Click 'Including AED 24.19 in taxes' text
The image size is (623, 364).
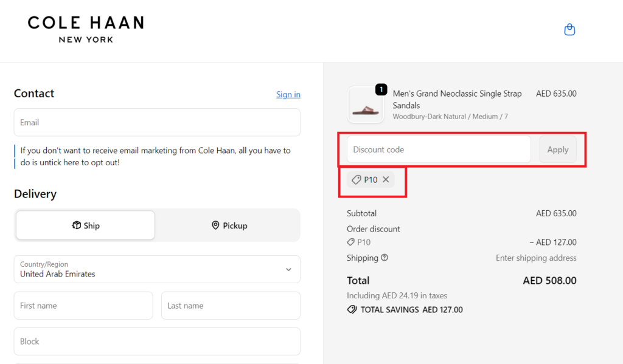397,295
